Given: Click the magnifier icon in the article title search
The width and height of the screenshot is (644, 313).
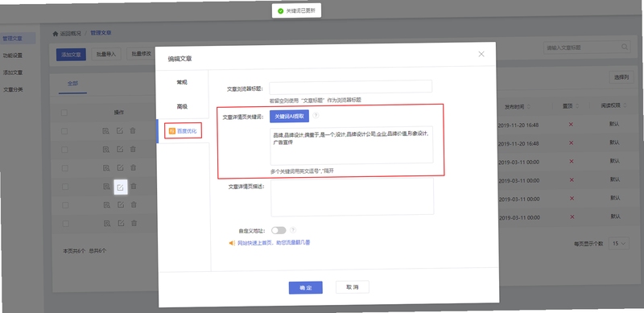Looking at the screenshot, I should pos(625,47).
